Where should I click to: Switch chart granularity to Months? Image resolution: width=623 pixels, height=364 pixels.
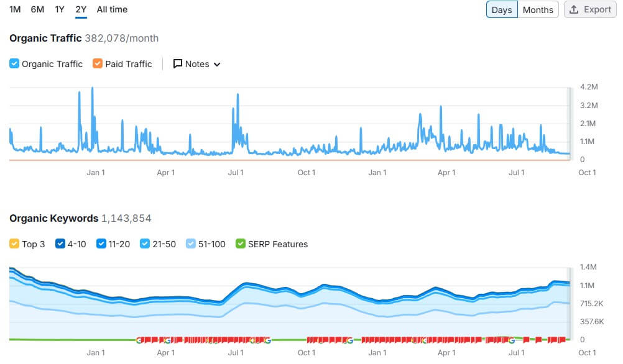[x=537, y=9]
